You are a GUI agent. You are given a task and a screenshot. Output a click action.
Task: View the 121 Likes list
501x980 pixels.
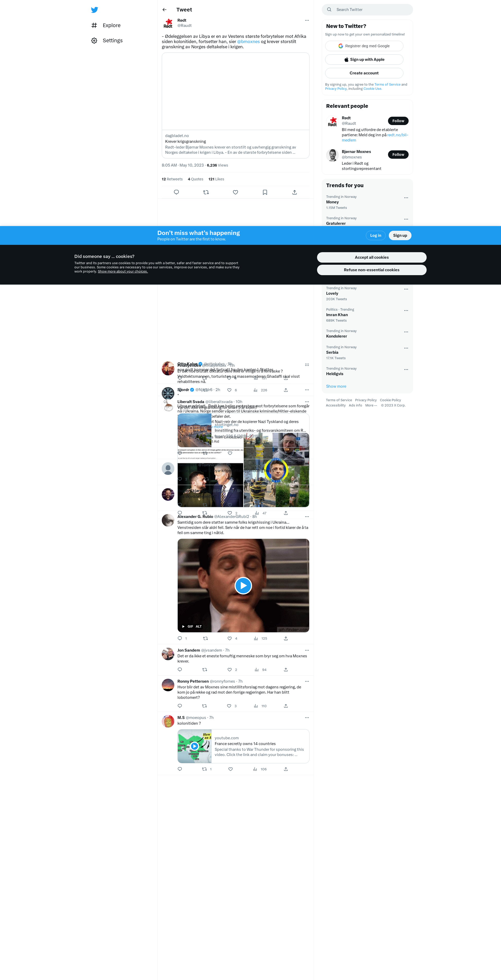pyautogui.click(x=216, y=179)
